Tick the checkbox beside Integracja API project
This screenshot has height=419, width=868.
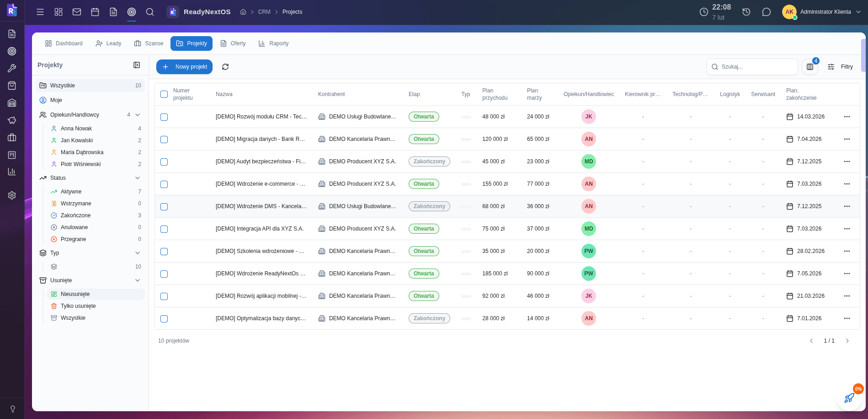pyautogui.click(x=164, y=229)
